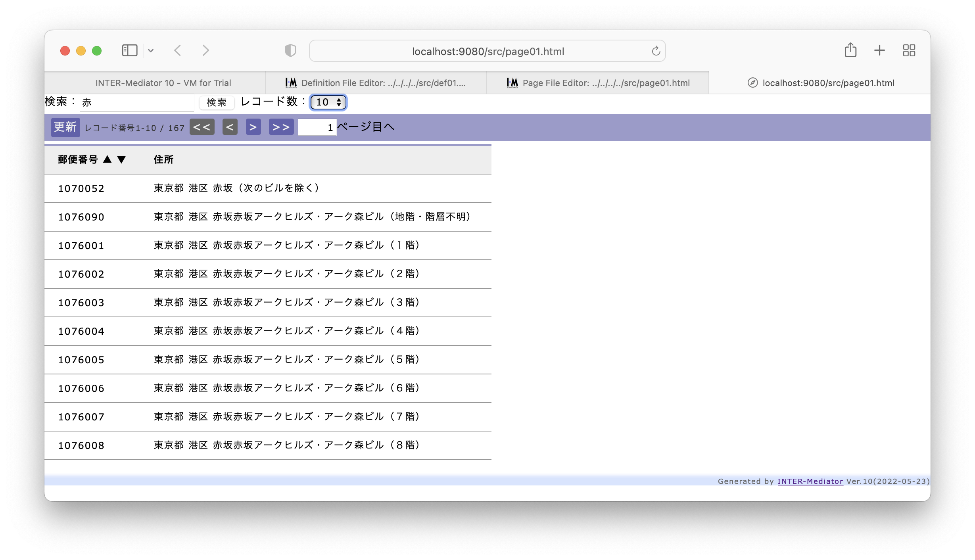Select postal code 1076003
The height and width of the screenshot is (560, 975).
pyautogui.click(x=81, y=303)
